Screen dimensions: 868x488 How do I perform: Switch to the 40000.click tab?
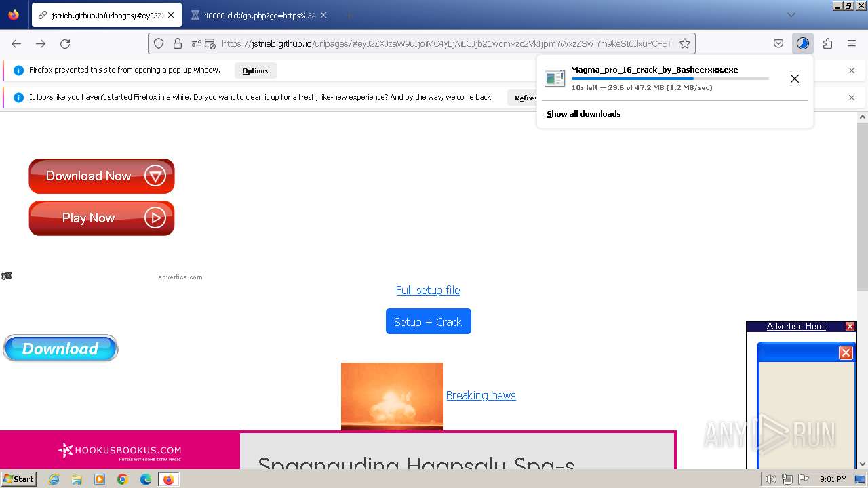(259, 15)
